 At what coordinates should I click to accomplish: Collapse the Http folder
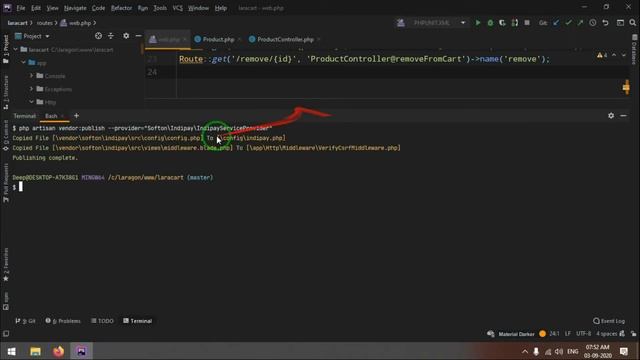click(x=31, y=102)
